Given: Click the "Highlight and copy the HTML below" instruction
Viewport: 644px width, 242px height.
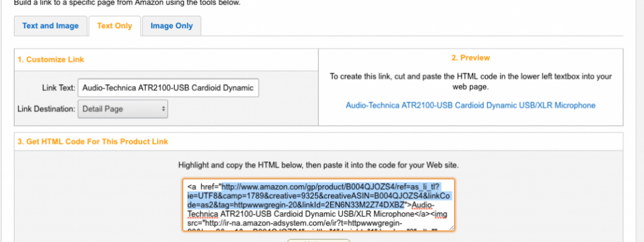Looking at the screenshot, I should click(318, 166).
